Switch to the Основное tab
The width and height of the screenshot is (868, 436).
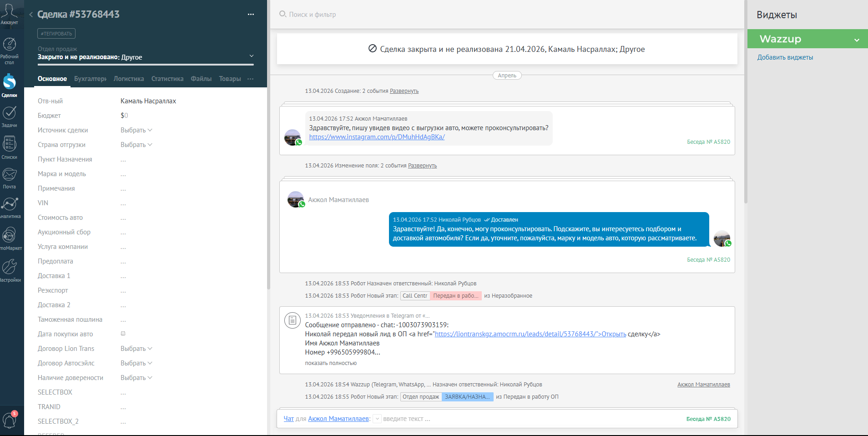(x=52, y=79)
